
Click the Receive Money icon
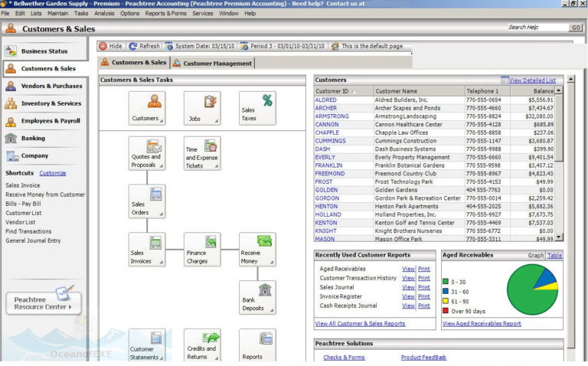tap(257, 250)
